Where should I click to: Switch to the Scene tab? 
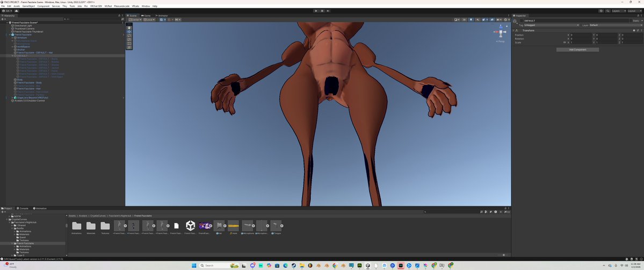pos(132,16)
